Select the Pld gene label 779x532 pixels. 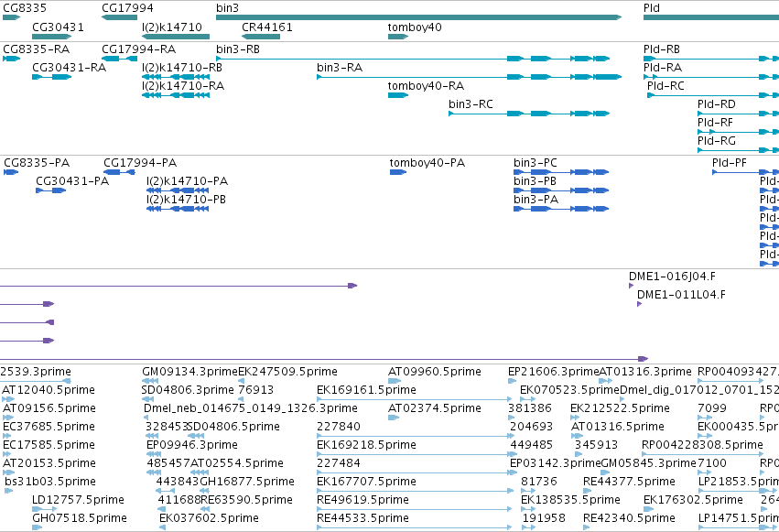[x=652, y=8]
